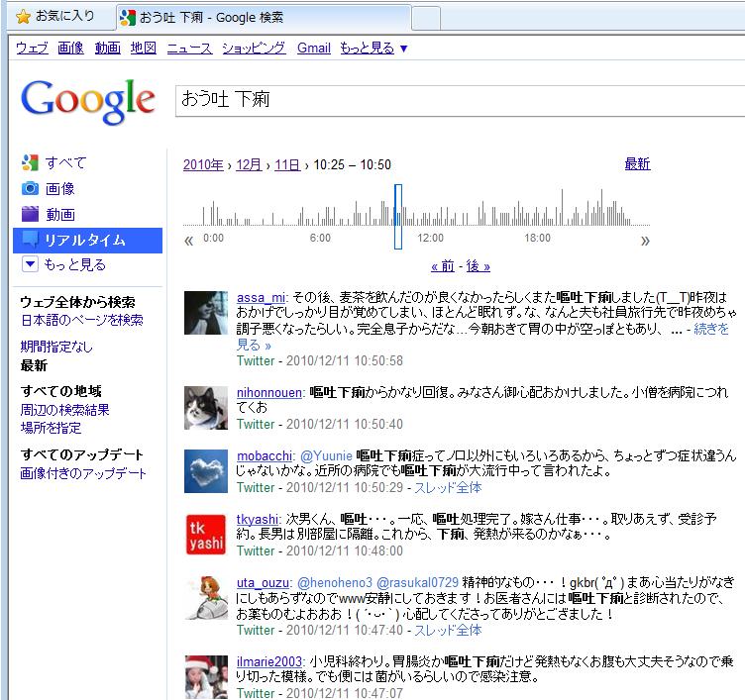Click @Yuunie mention in mobacchi's tweet
The image size is (745, 700).
coord(326,455)
